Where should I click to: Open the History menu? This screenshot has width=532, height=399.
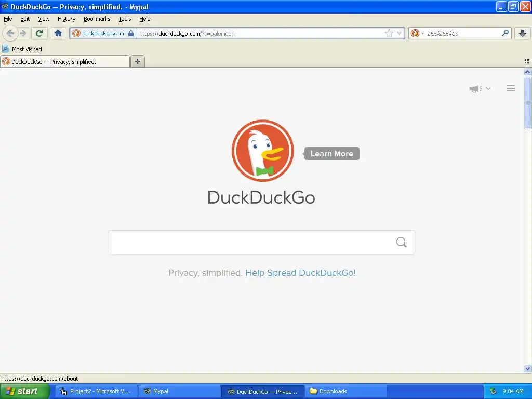(66, 19)
